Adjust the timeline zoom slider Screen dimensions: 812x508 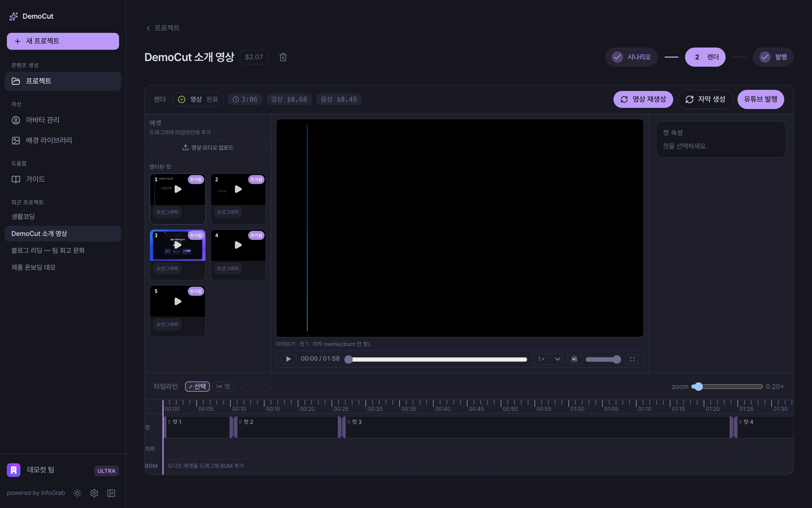tap(727, 387)
